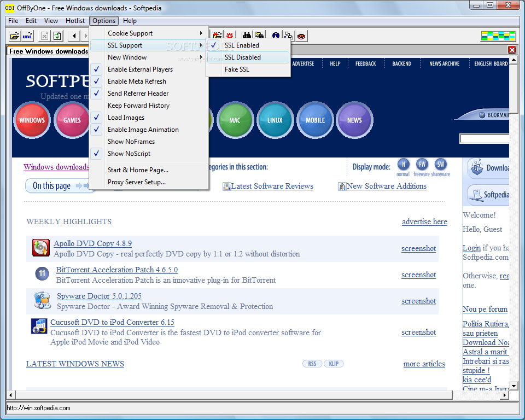Screen dimensions: 525x420
Task: Click the RSS feed badge
Action: (312, 364)
